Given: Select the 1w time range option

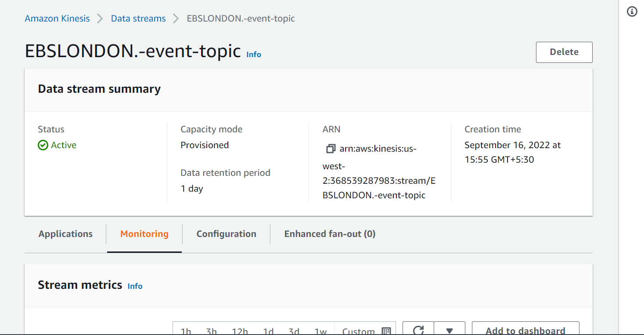Looking at the screenshot, I should (x=320, y=331).
